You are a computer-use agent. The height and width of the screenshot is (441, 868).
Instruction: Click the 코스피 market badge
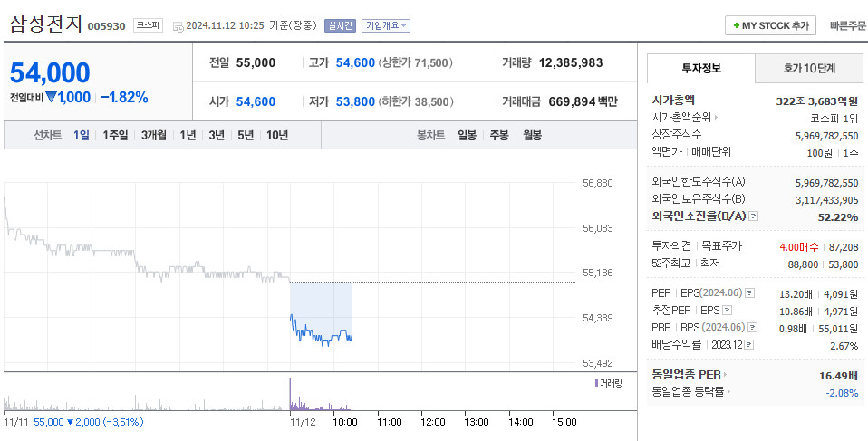coord(148,25)
